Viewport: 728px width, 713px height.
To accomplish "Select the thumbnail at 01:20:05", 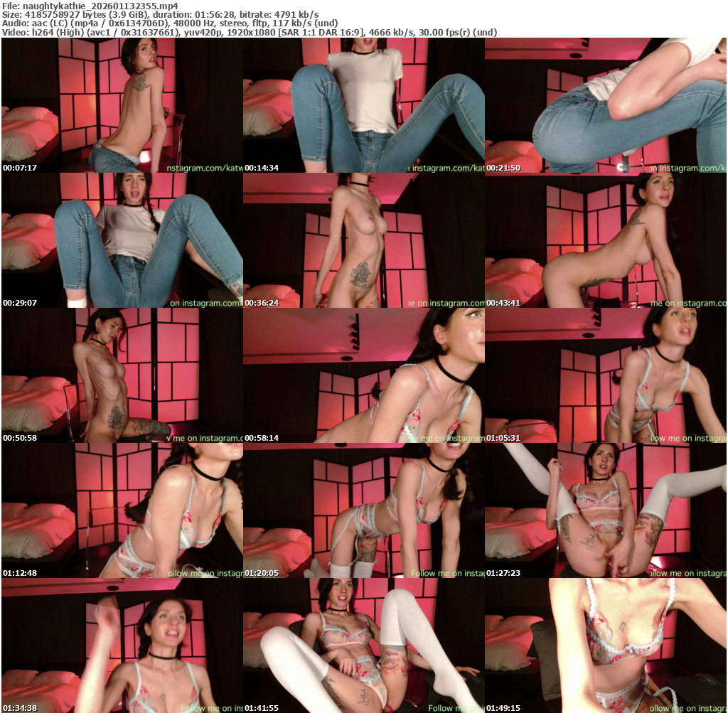I will (363, 510).
